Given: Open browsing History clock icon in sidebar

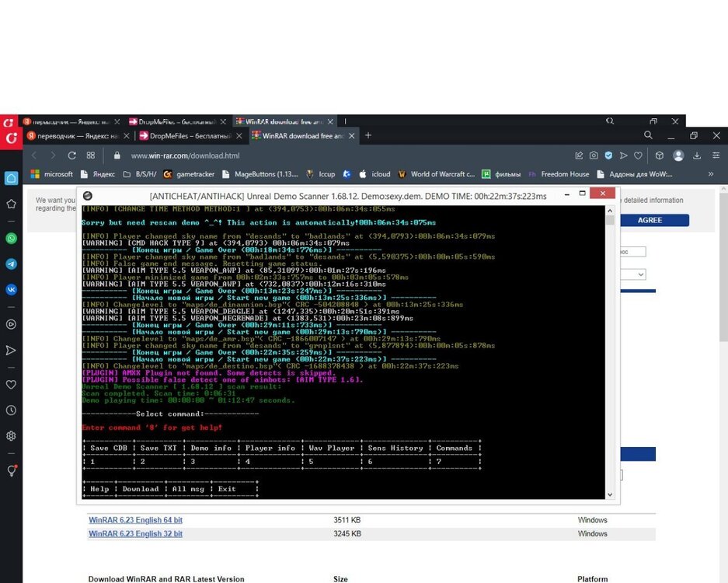Looking at the screenshot, I should pyautogui.click(x=11, y=410).
